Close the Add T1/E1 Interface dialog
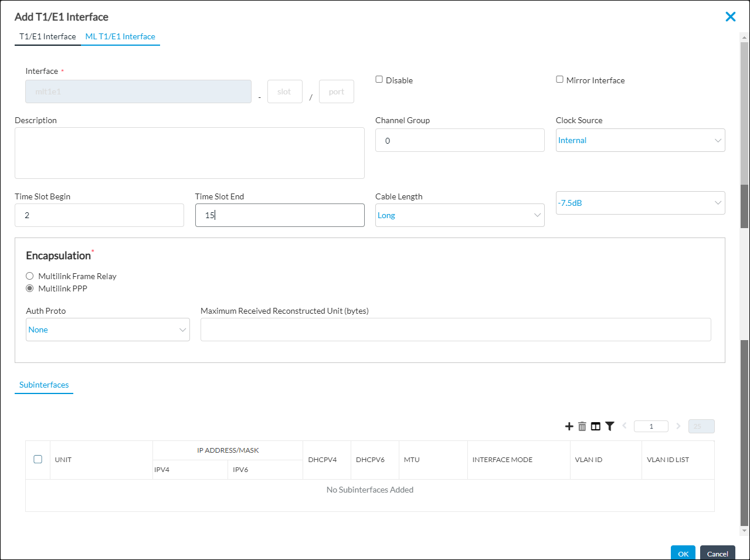The image size is (750, 560). point(730,16)
